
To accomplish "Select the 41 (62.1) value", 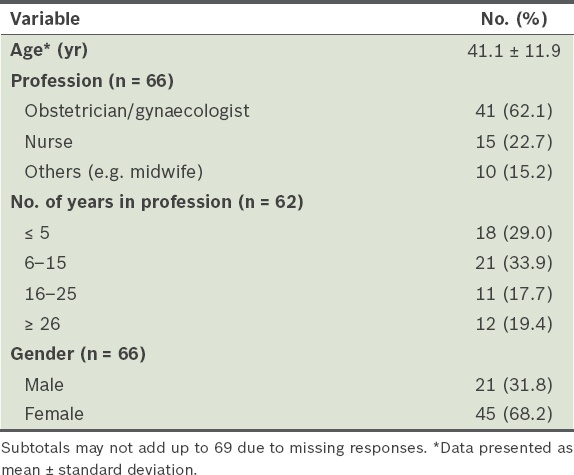I will 514,111.
